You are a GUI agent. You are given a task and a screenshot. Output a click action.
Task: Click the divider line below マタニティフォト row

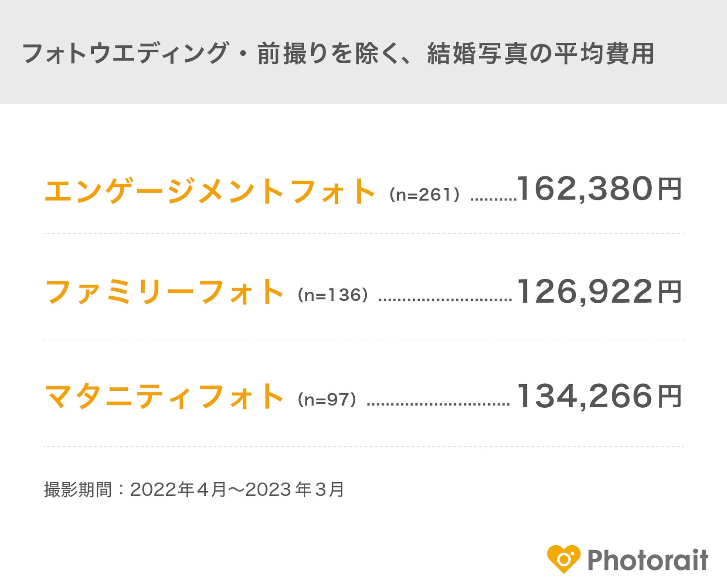[363, 446]
